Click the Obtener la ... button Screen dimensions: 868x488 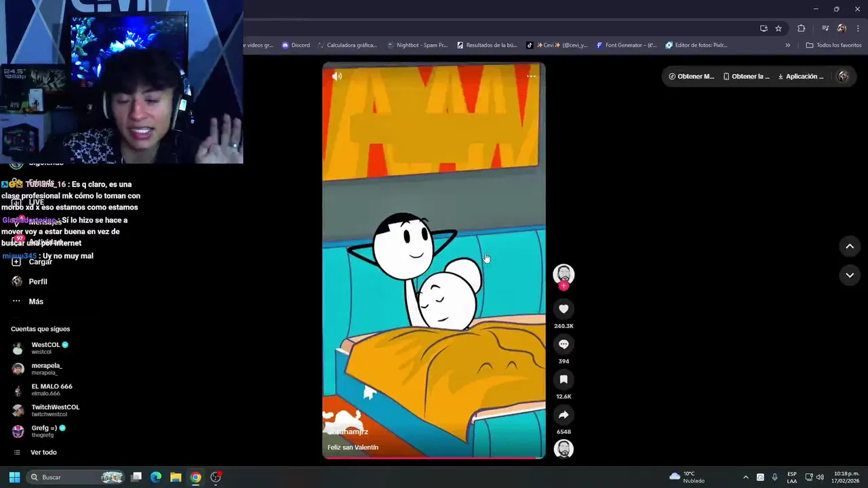pyautogui.click(x=747, y=77)
